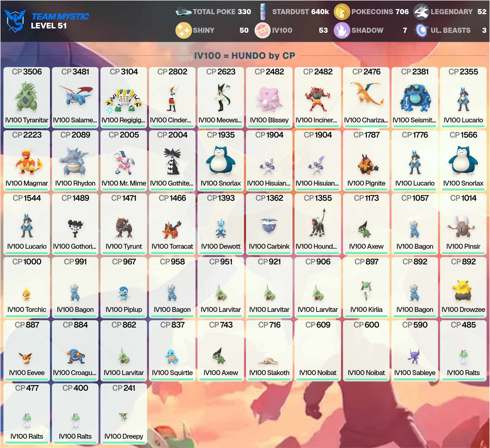The width and height of the screenshot is (490, 448).
Task: Select the IV100 Drowzee card
Action: coord(463,287)
